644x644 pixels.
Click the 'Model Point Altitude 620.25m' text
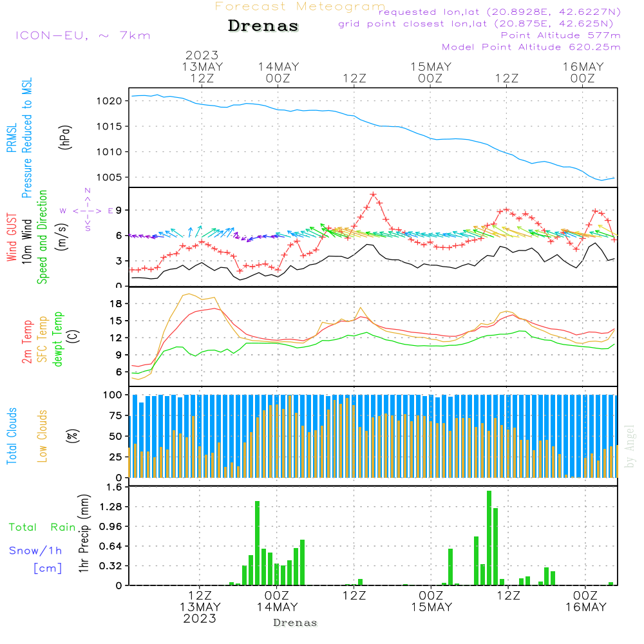click(531, 47)
